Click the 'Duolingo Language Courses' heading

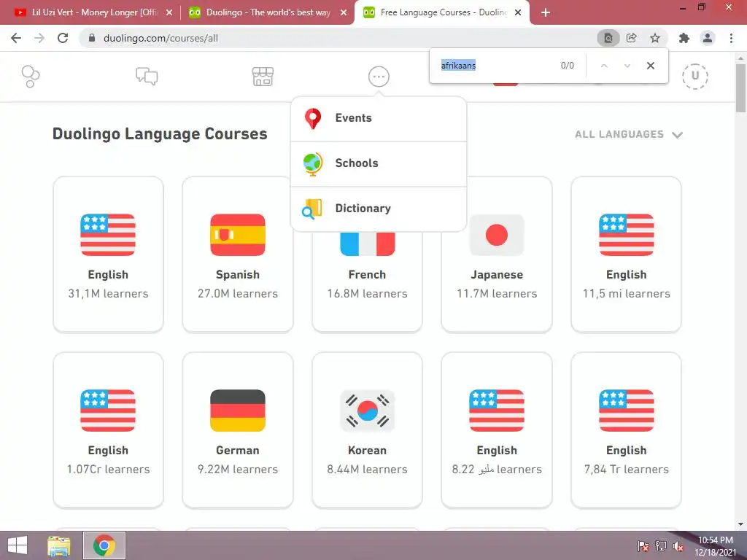click(x=160, y=134)
